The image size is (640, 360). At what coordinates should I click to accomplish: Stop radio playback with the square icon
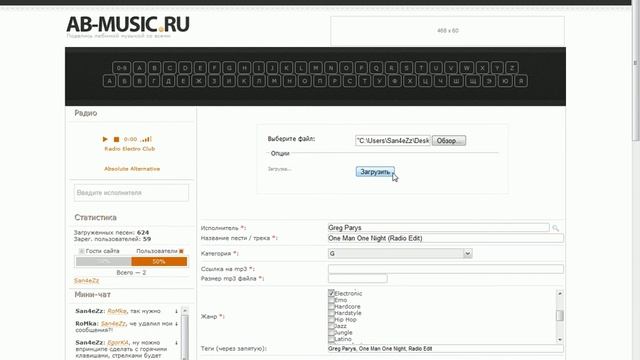click(116, 139)
